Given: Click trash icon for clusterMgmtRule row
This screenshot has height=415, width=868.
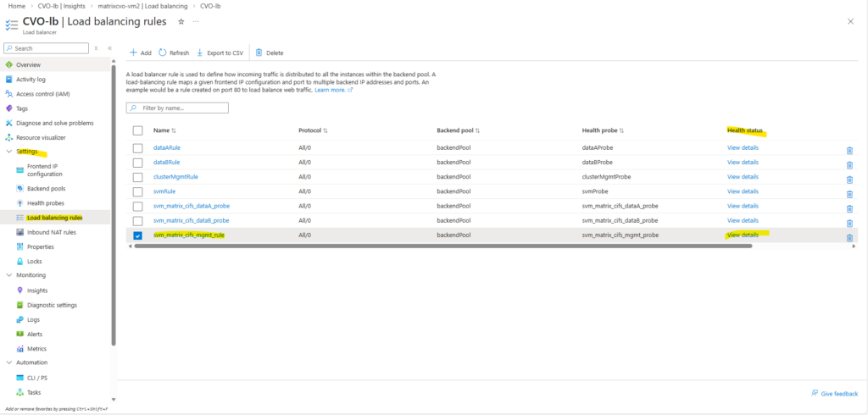Looking at the screenshot, I should pyautogui.click(x=849, y=180).
